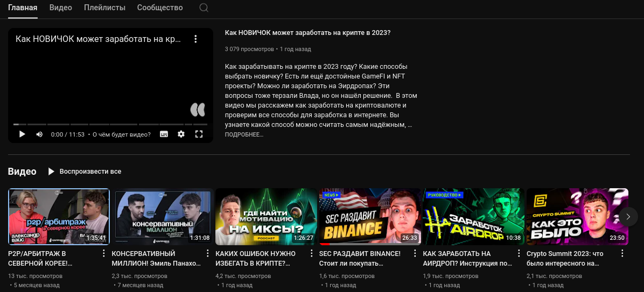
Task: Click the channel watermark in player
Action: [x=198, y=110]
